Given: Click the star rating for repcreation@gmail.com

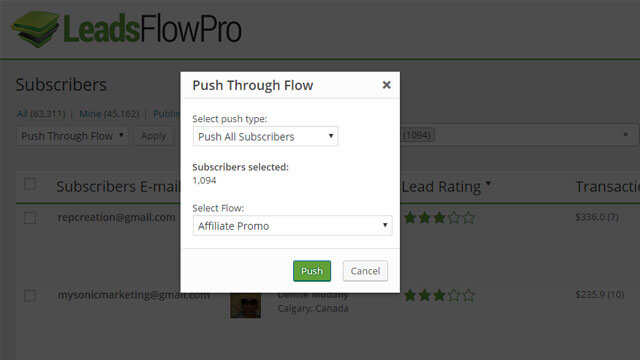Looking at the screenshot, I should coord(439,218).
